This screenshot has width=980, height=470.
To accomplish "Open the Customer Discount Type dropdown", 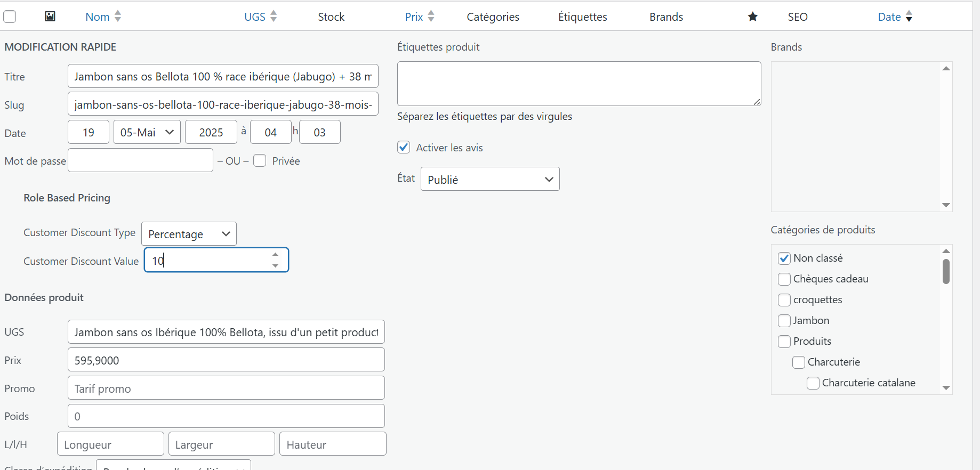I will (189, 234).
